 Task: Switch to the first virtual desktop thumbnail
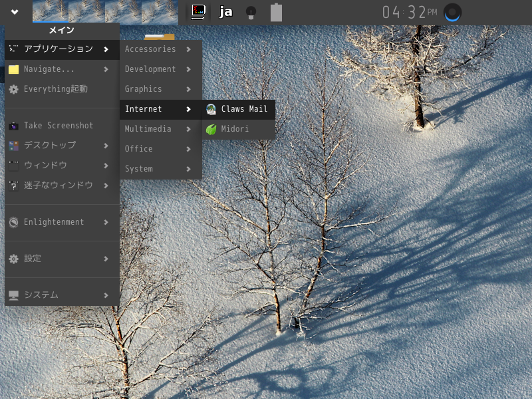51,11
